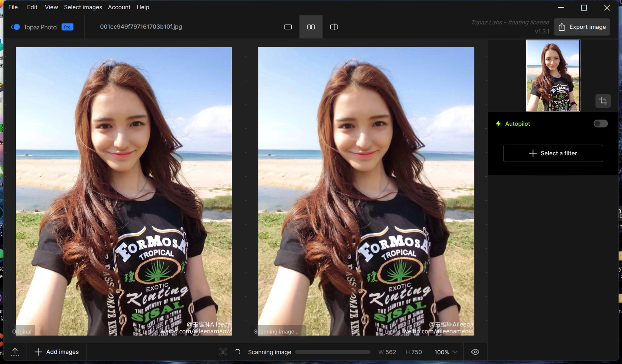This screenshot has height=364, width=622.
Task: Click the lightning bolt Autopilot icon
Action: [x=498, y=124]
